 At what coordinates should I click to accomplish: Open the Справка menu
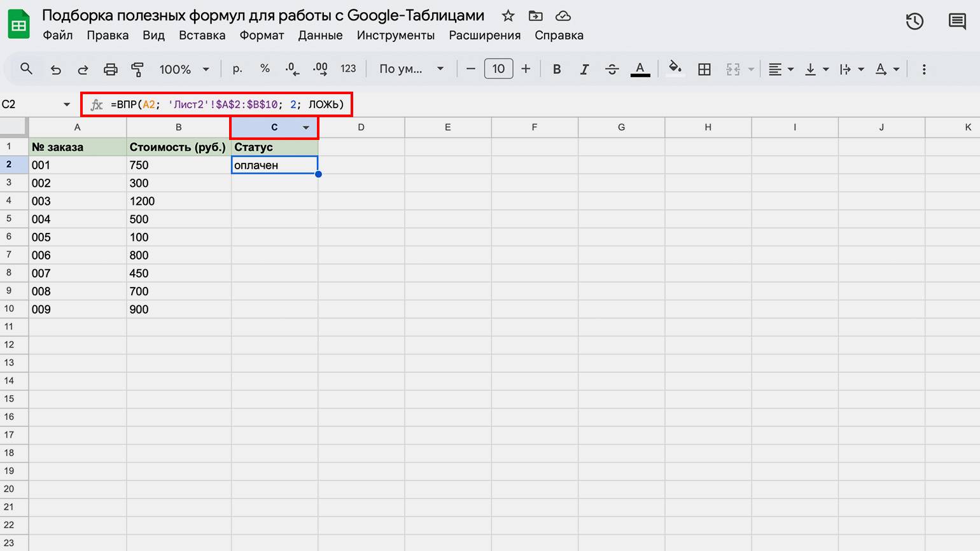[x=559, y=36]
